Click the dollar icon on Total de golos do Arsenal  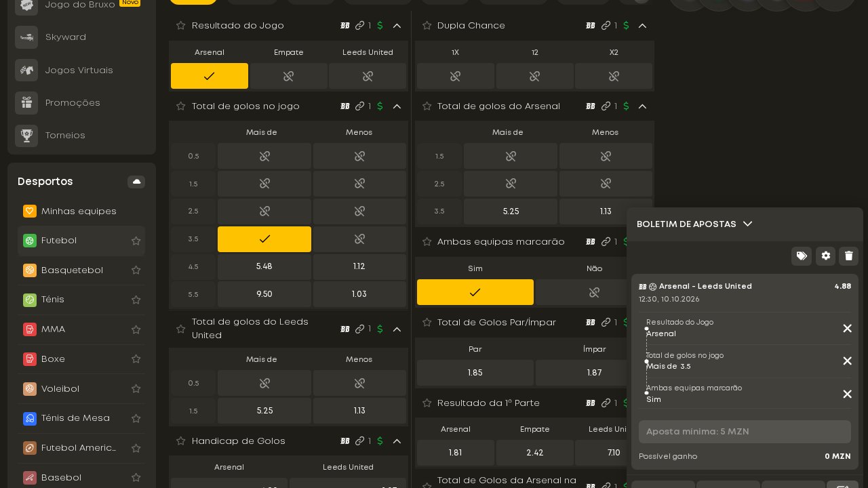(x=625, y=106)
